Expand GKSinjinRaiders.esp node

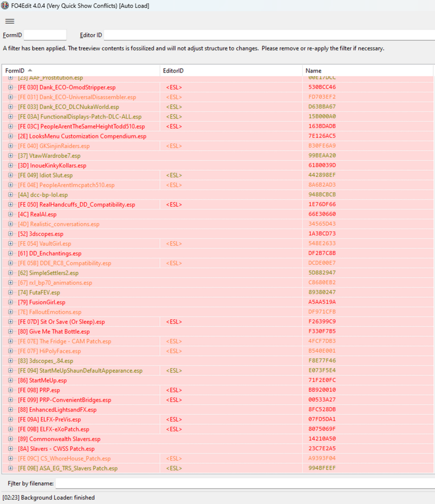click(x=11, y=146)
